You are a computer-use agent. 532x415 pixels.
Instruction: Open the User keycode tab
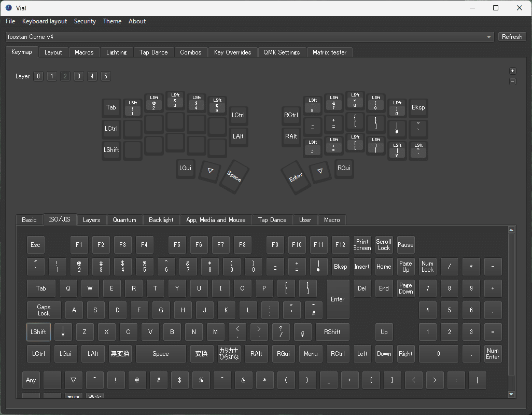pyautogui.click(x=305, y=220)
